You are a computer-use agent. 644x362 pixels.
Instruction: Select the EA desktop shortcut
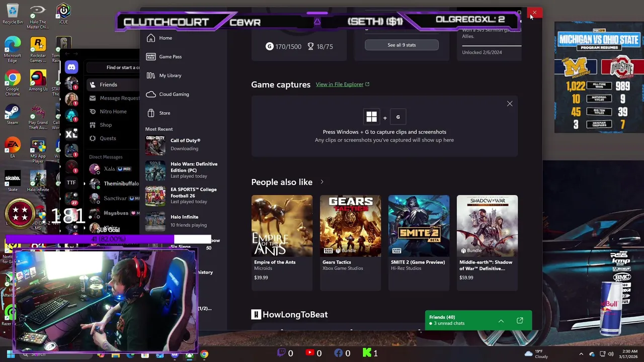pyautogui.click(x=13, y=149)
